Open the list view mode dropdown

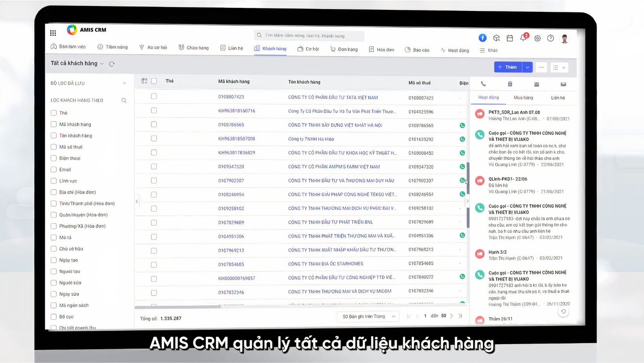[560, 68]
